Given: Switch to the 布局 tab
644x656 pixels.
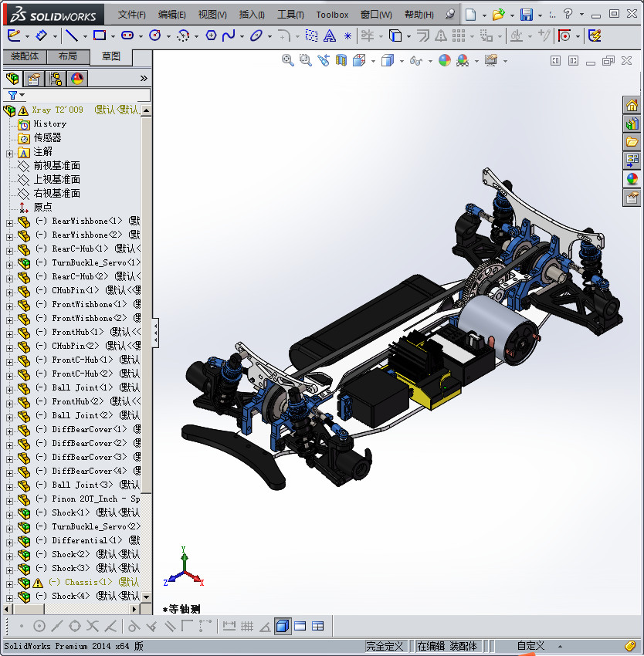Looking at the screenshot, I should pos(68,56).
